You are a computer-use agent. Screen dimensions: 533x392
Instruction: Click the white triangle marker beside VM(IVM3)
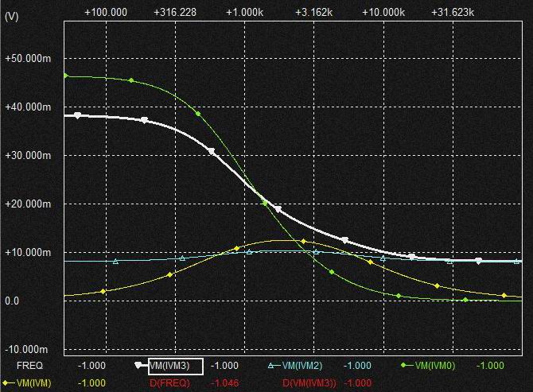[x=139, y=366]
